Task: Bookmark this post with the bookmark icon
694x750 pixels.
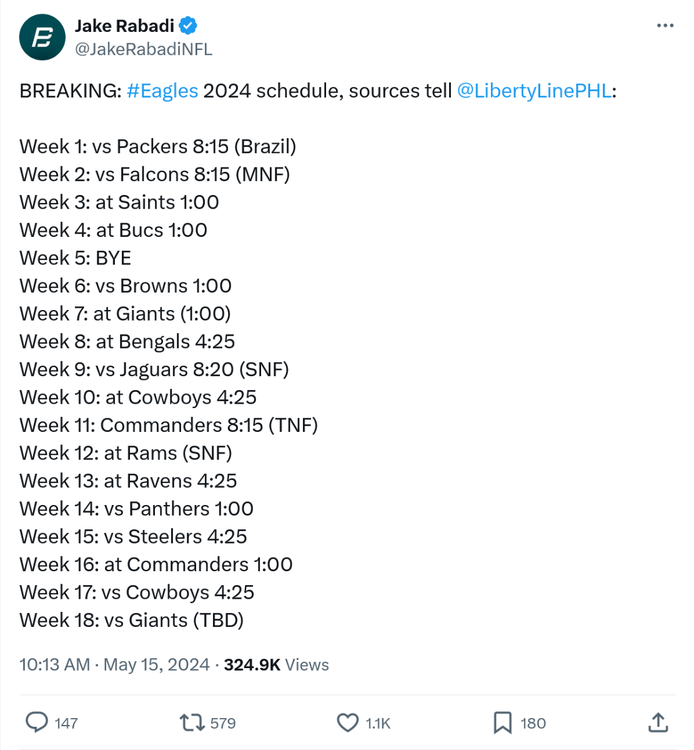Action: [x=503, y=722]
